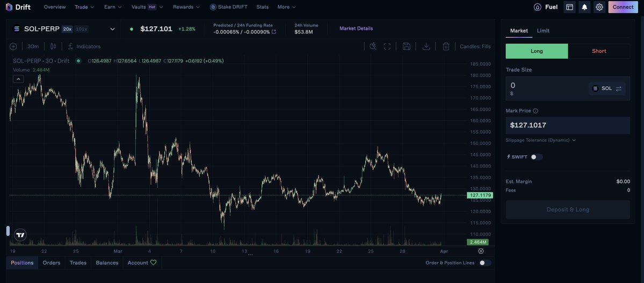The height and width of the screenshot is (283, 644).
Task: Open the Market Details link
Action: (x=356, y=29)
